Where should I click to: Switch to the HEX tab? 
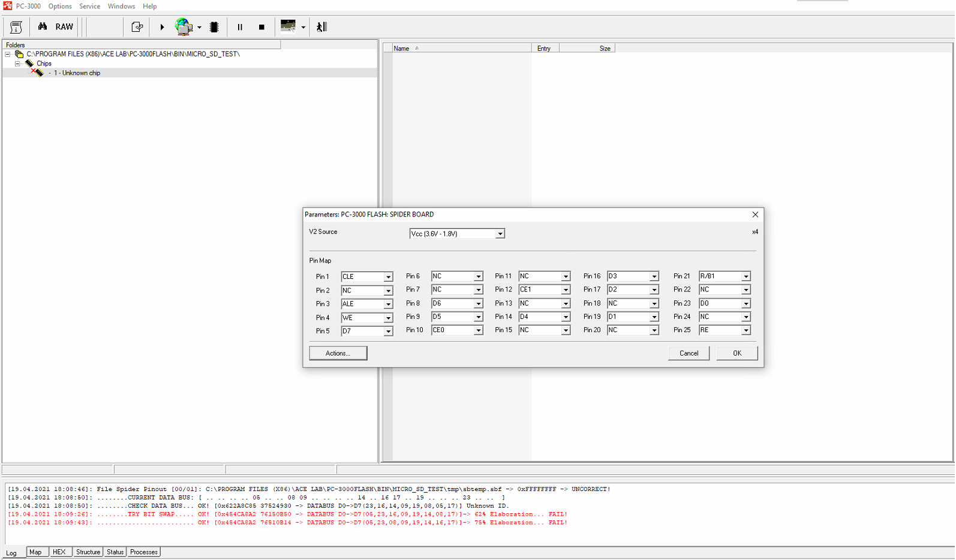[x=59, y=552]
